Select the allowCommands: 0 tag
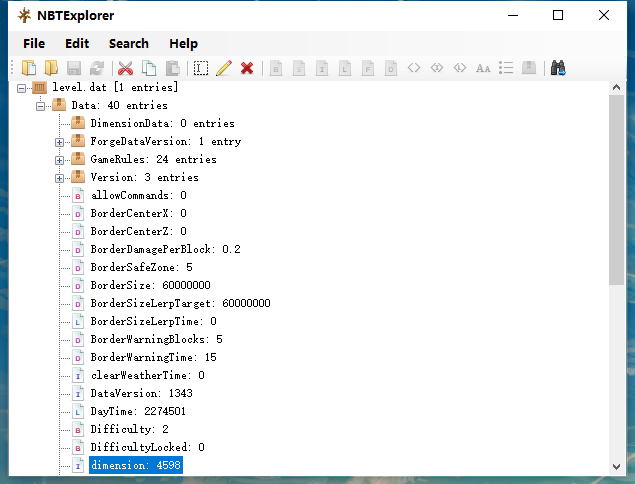 (138, 195)
